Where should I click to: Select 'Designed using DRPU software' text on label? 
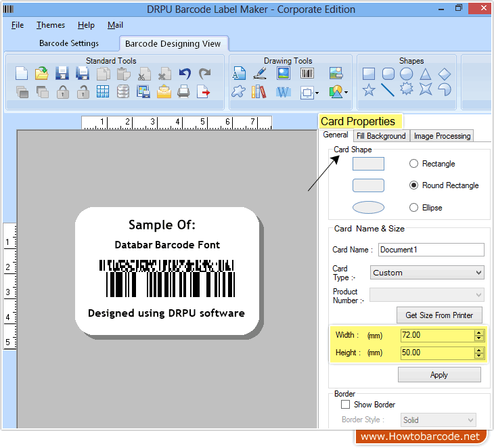tap(166, 313)
